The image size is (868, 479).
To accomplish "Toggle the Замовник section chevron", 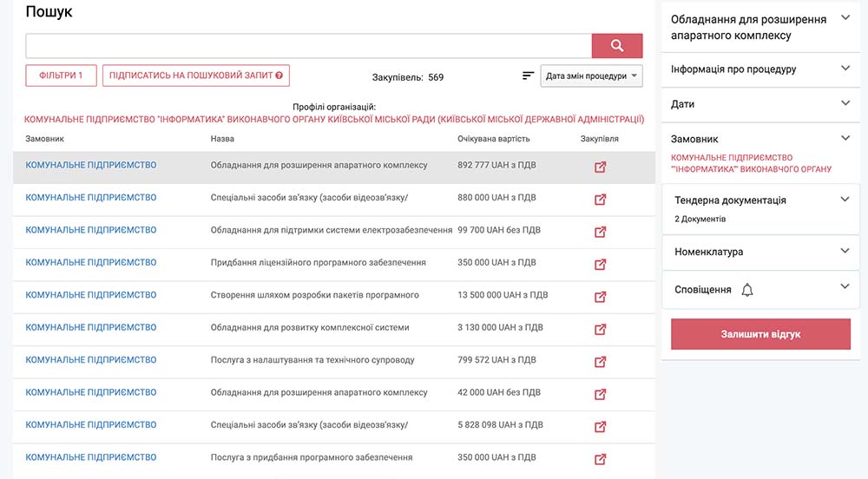I will click(x=845, y=138).
